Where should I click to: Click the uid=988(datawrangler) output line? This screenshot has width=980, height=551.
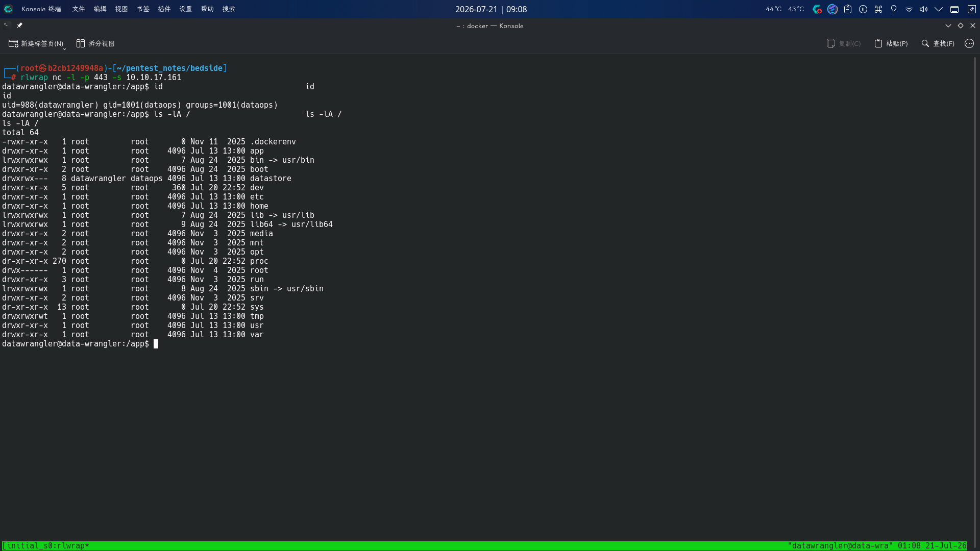[140, 105]
